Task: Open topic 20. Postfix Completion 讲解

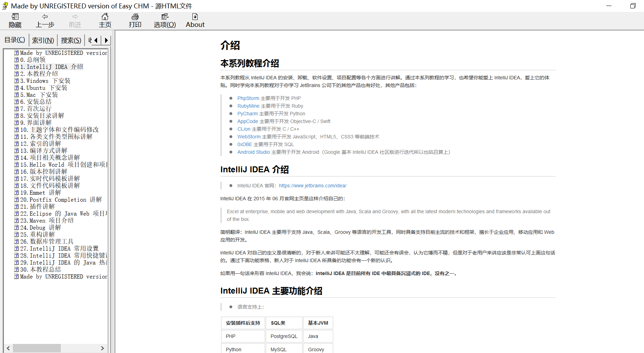Action: coord(61,200)
